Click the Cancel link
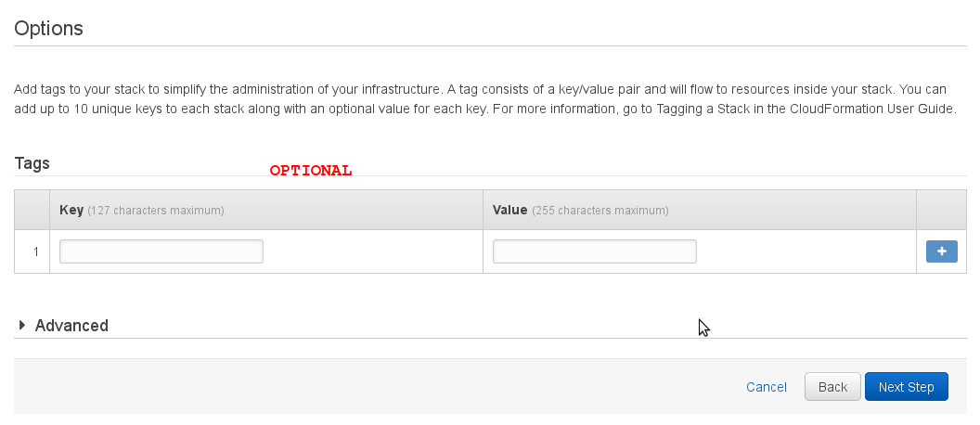The height and width of the screenshot is (425, 980). coord(766,387)
